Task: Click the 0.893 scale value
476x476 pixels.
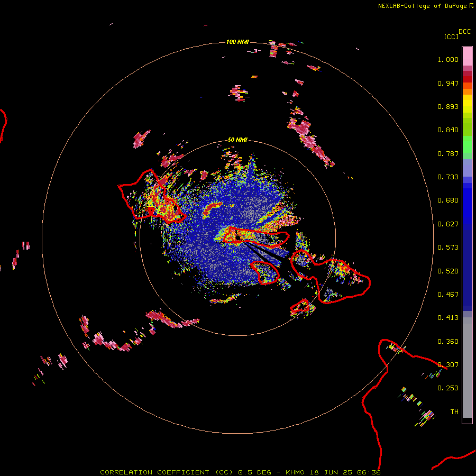Action: (448, 106)
